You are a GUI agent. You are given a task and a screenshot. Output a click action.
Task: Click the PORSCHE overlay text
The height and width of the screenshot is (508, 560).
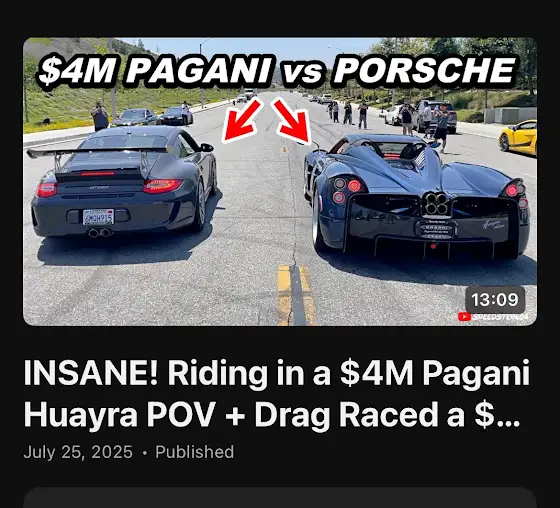424,70
